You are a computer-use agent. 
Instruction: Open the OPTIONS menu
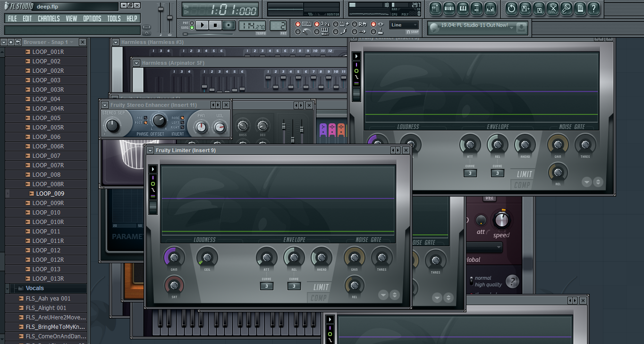(92, 18)
